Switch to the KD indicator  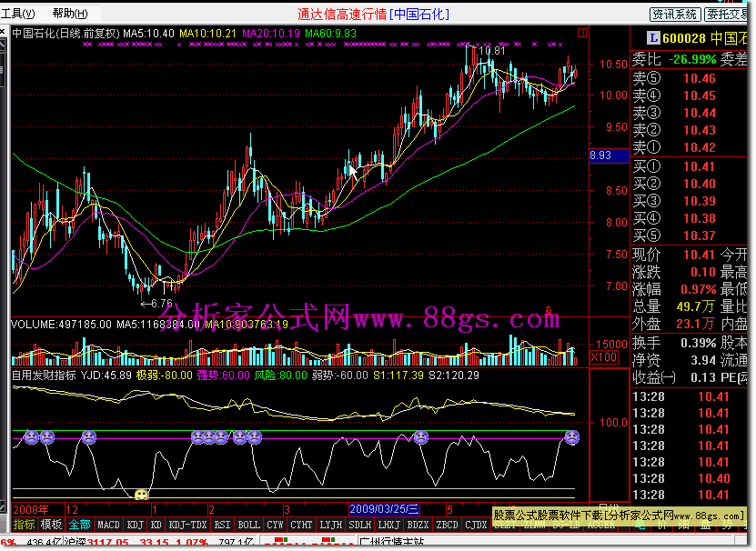tap(156, 525)
